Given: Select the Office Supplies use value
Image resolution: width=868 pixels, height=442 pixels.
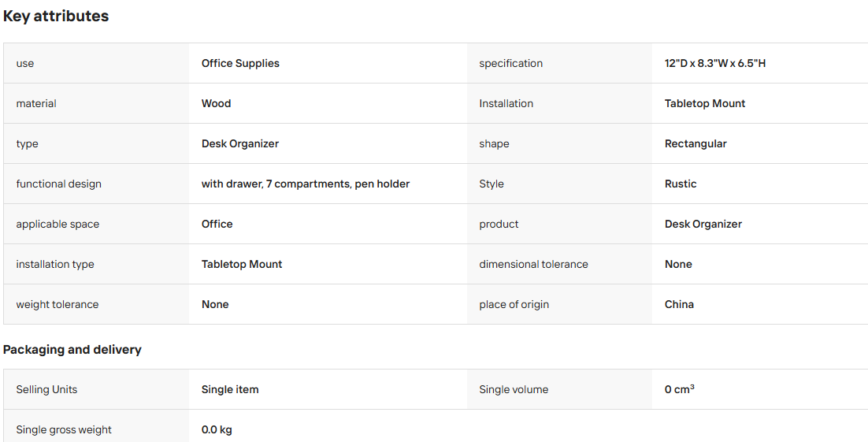Looking at the screenshot, I should click(240, 63).
